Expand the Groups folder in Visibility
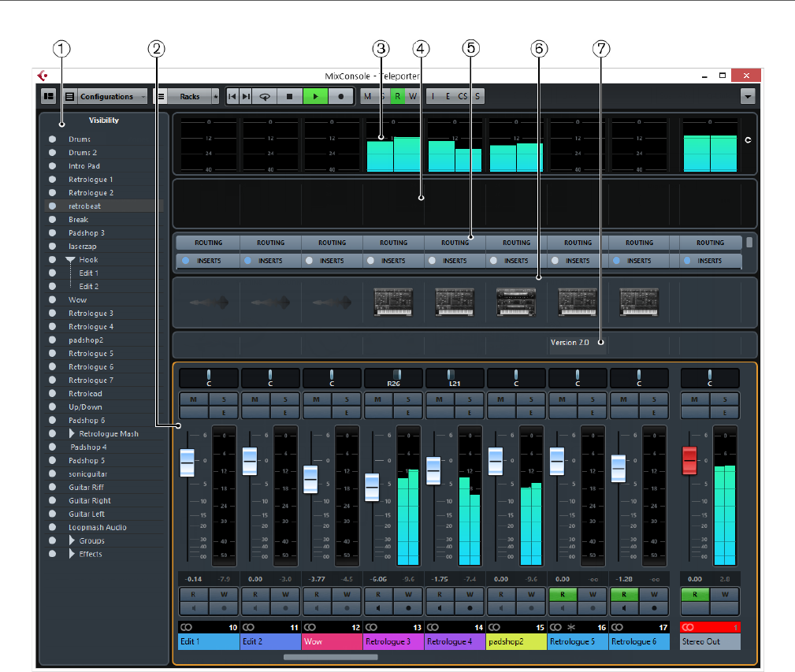This screenshot has height=672, width=795. [x=72, y=541]
